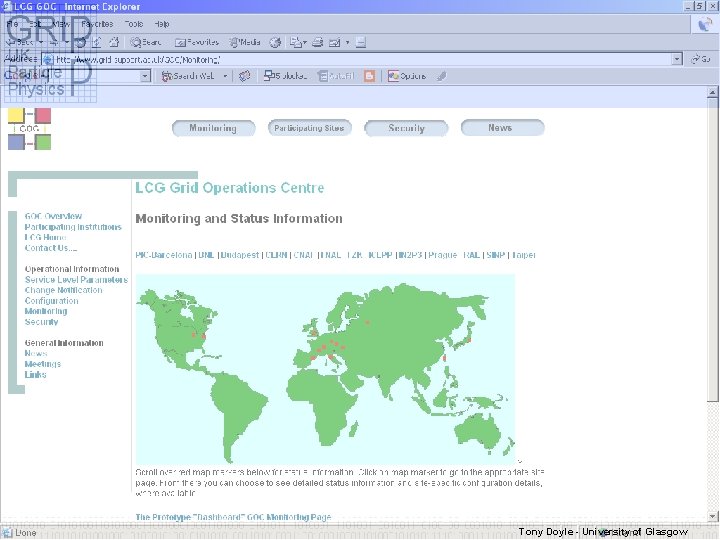The image size is (720, 540).
Task: Open the Change Notification link
Action: [x=63, y=290]
